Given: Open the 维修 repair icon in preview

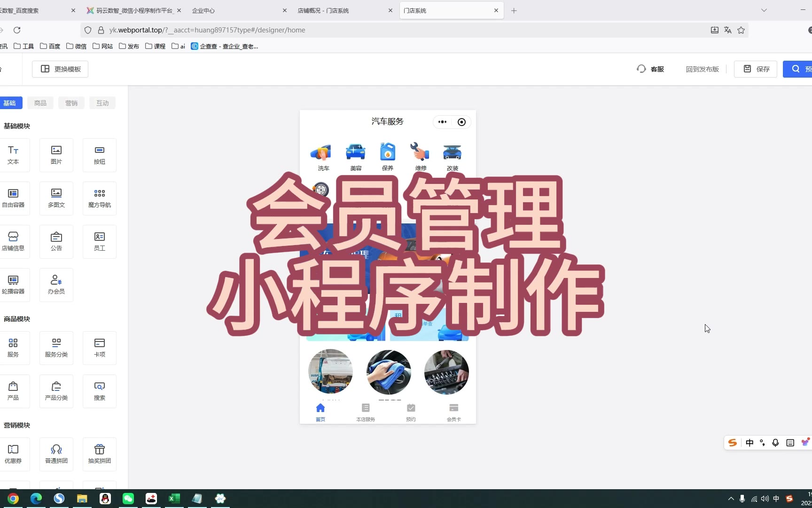Looking at the screenshot, I should [420, 156].
